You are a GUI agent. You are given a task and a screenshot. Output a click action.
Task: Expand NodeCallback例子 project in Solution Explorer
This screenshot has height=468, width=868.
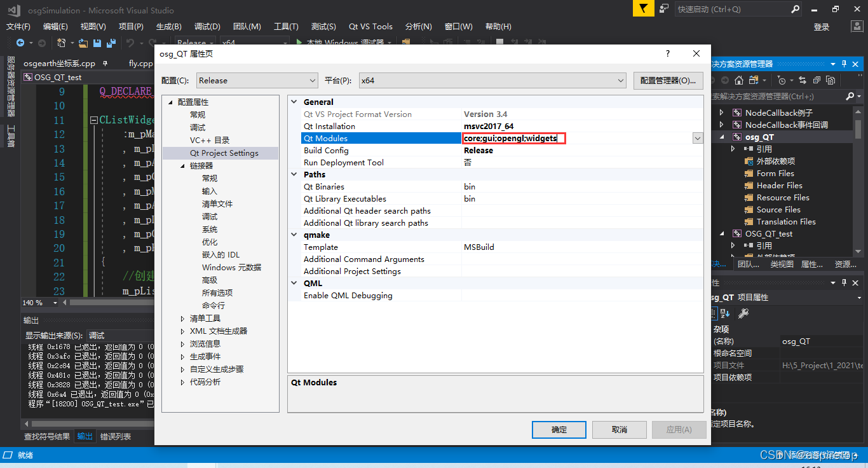721,113
